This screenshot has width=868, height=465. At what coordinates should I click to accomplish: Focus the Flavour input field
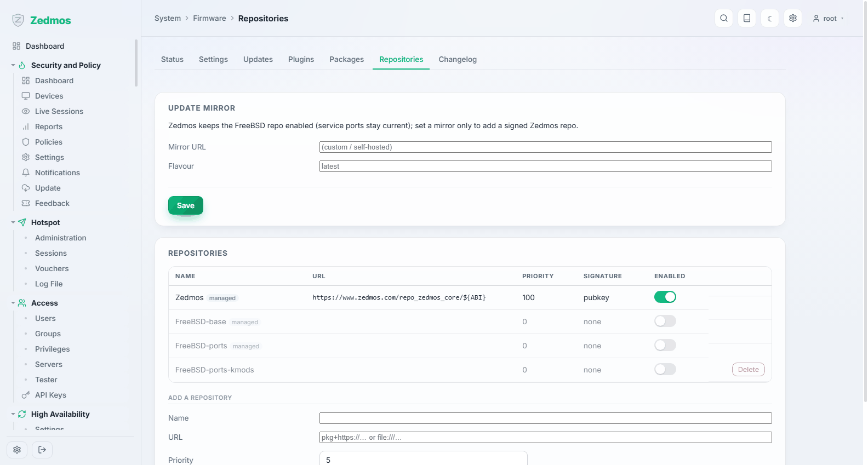click(x=546, y=166)
